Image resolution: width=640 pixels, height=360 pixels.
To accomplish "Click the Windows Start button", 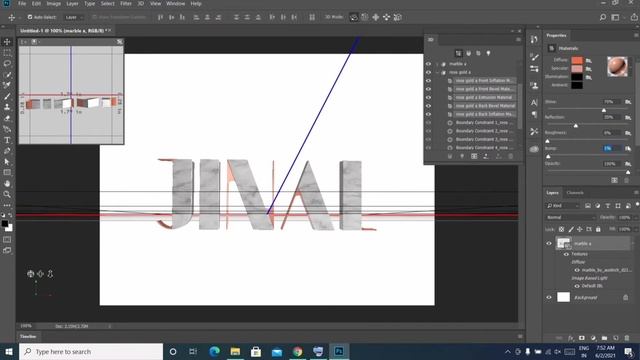I will point(9,351).
